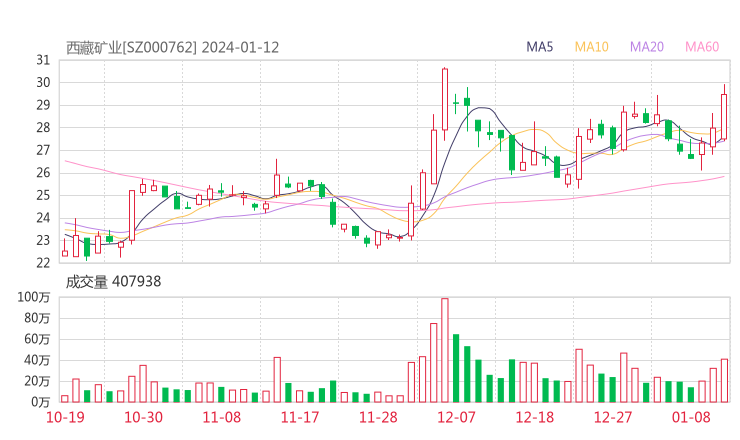Click the 12-18 date label
Screen dimensions: 740x440
535,417
